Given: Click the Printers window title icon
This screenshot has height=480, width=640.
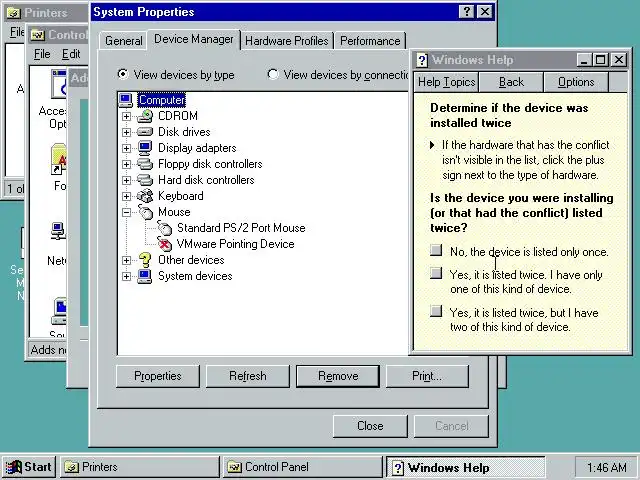Looking at the screenshot, I should coord(13,13).
